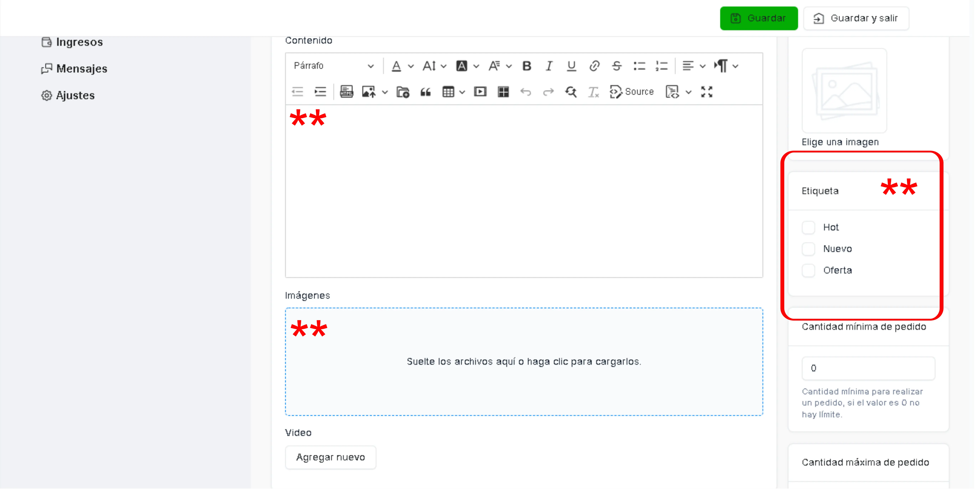This screenshot has height=493, width=980.
Task: Open Mensajes in the sidebar
Action: [81, 69]
